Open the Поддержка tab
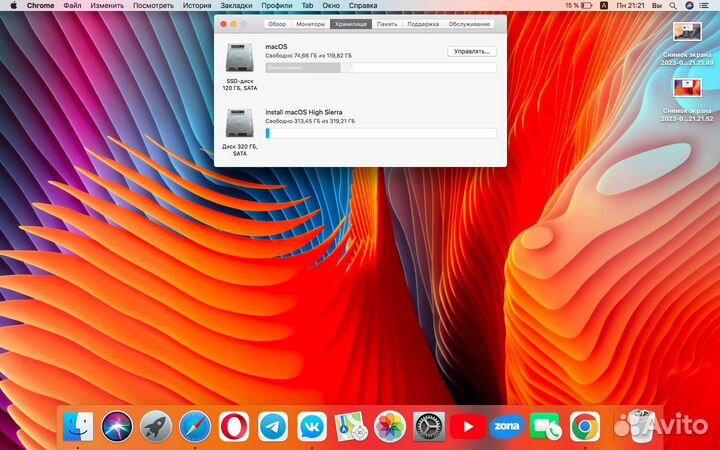Image resolution: width=720 pixels, height=450 pixels. tap(423, 24)
